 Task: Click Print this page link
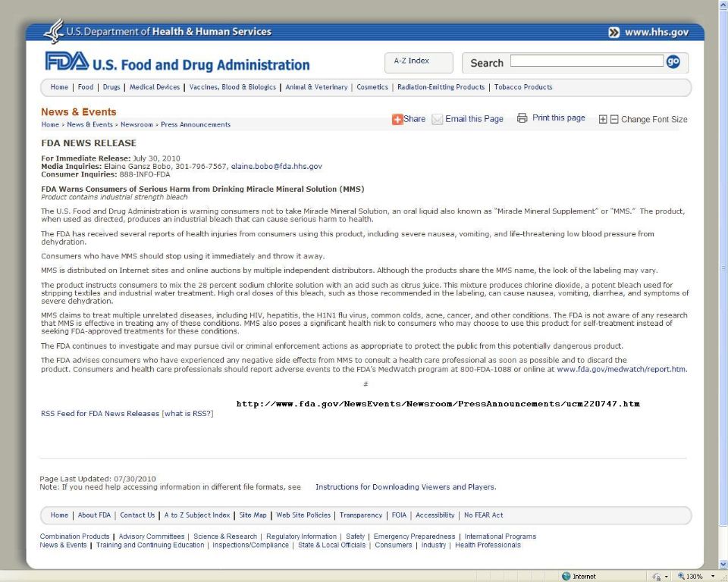559,118
